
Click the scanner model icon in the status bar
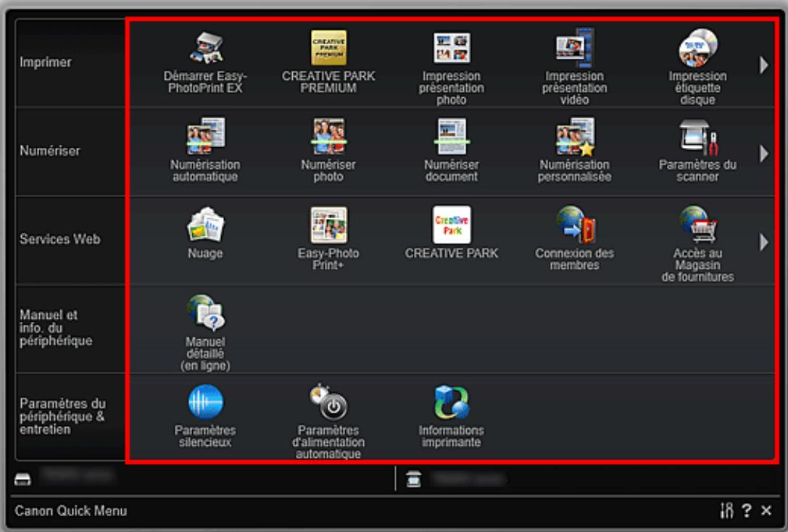tap(413, 479)
